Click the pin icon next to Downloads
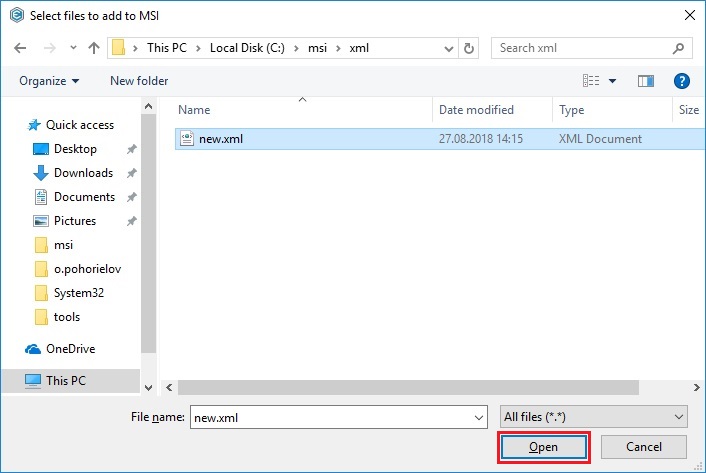Viewport: 706px width, 473px height. [x=131, y=173]
